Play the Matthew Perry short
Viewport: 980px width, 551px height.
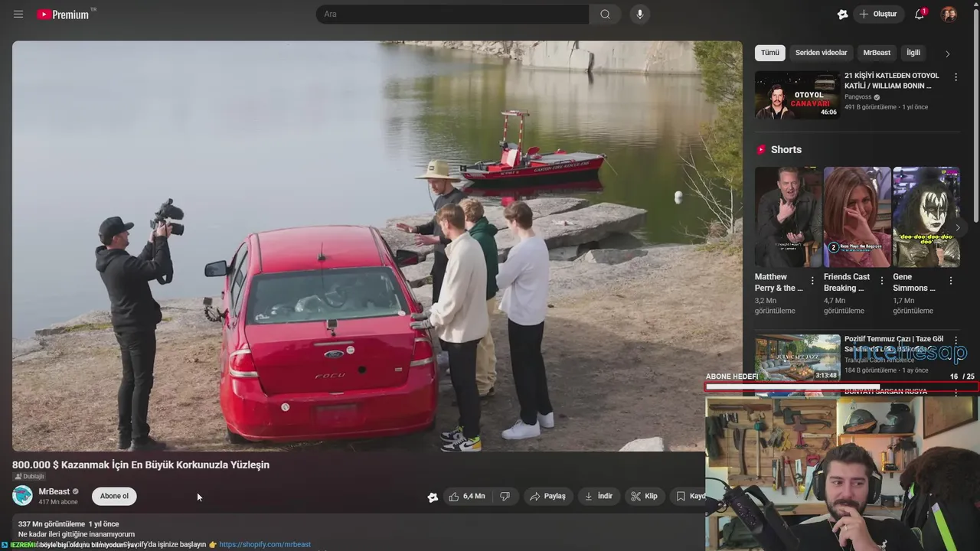[788, 217]
